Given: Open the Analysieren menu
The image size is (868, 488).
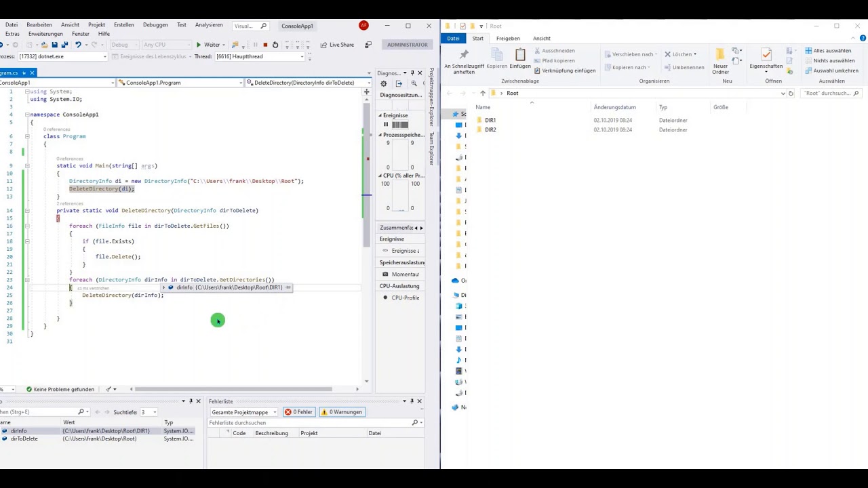Looking at the screenshot, I should (209, 25).
